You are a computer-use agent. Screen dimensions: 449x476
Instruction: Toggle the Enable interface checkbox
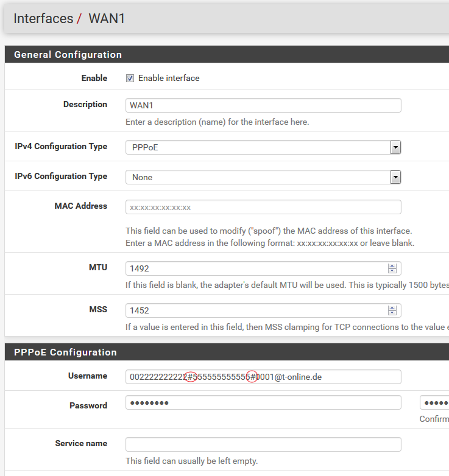click(x=130, y=79)
